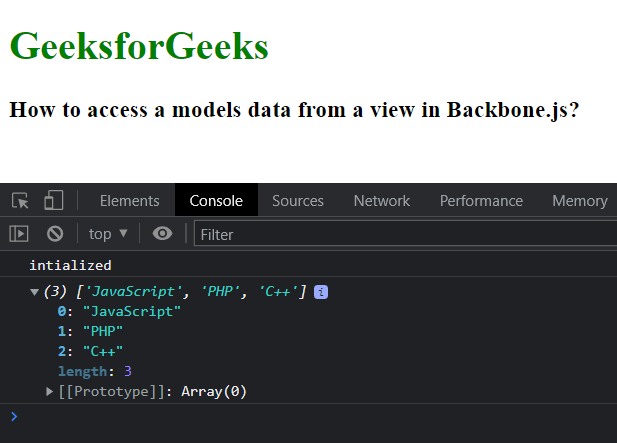Image resolution: width=617 pixels, height=443 pixels.
Task: Select the Console tab
Action: (216, 200)
